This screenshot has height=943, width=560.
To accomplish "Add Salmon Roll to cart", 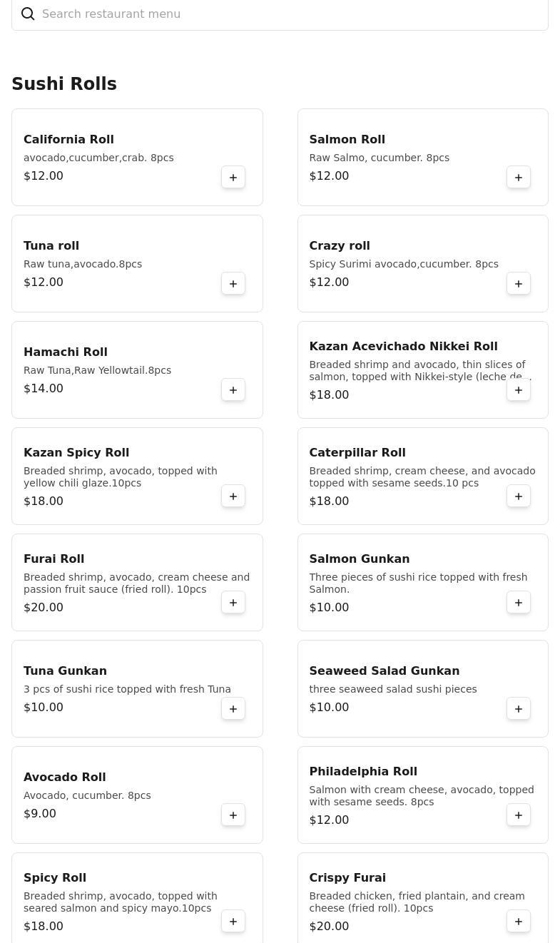I will [x=519, y=178].
